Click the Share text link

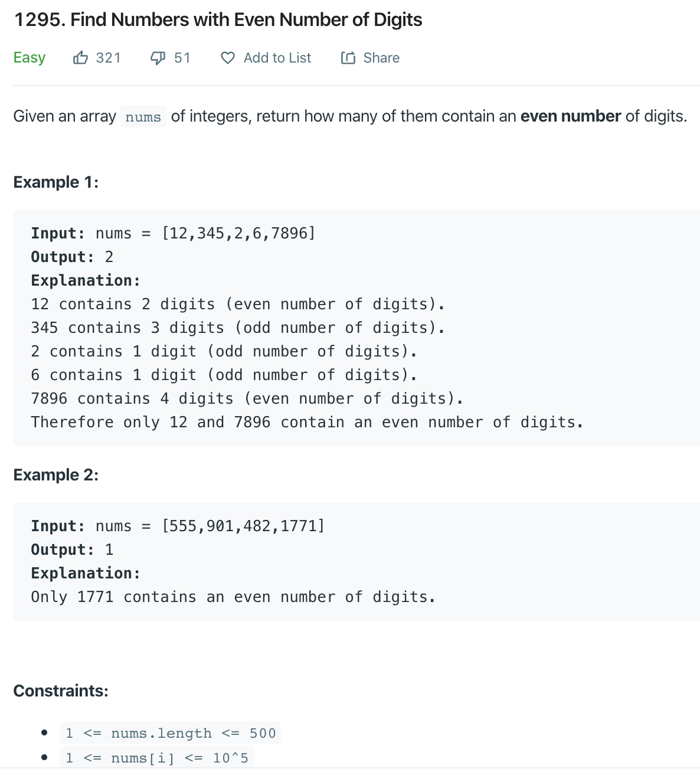[381, 58]
